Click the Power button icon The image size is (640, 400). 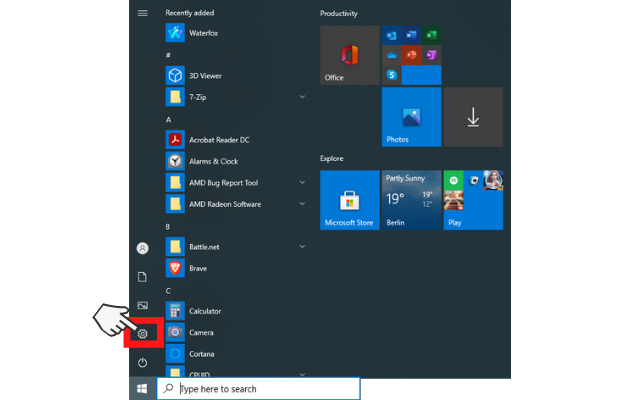pyautogui.click(x=142, y=362)
